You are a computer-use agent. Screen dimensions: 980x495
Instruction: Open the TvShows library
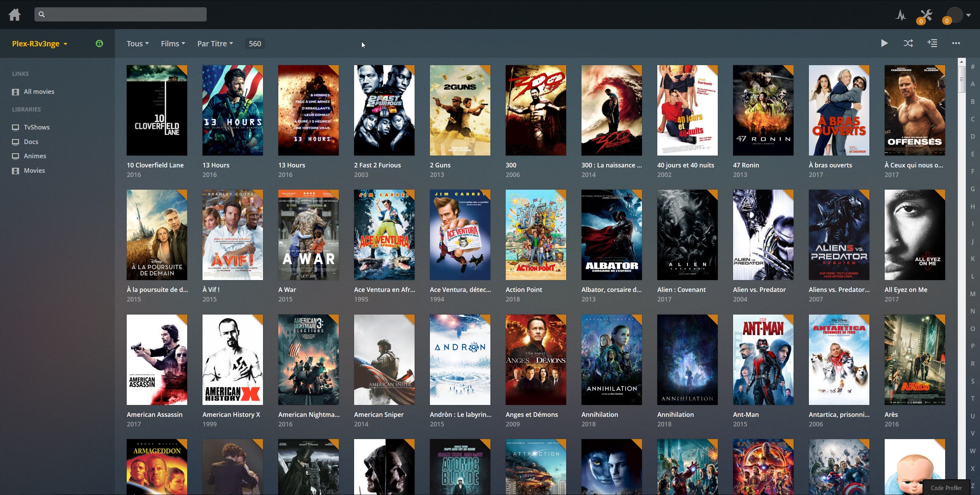36,127
